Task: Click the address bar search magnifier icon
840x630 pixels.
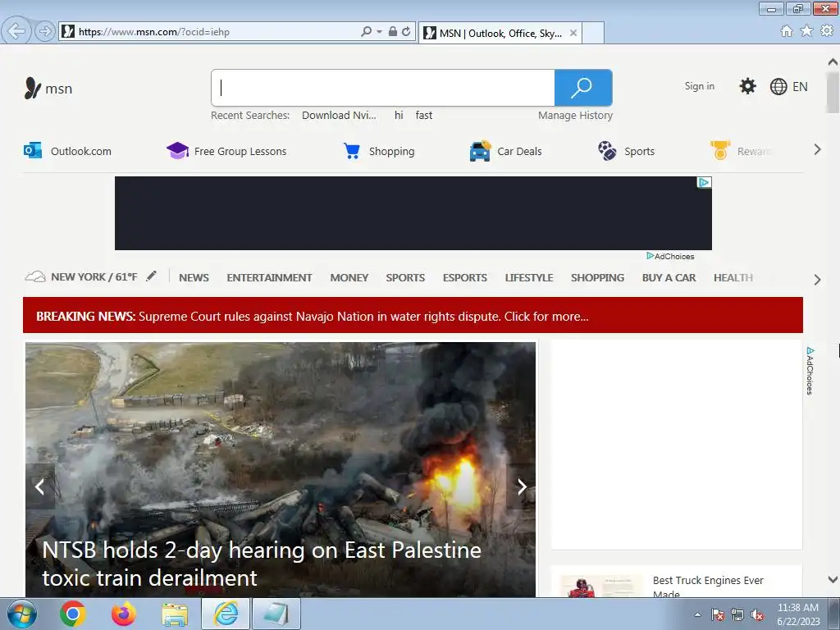Action: [366, 32]
